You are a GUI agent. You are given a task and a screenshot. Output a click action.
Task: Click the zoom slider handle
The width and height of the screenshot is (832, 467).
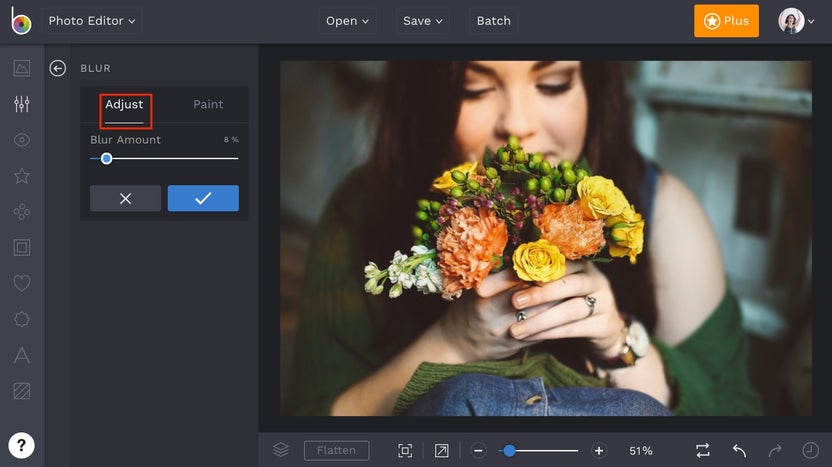(509, 451)
